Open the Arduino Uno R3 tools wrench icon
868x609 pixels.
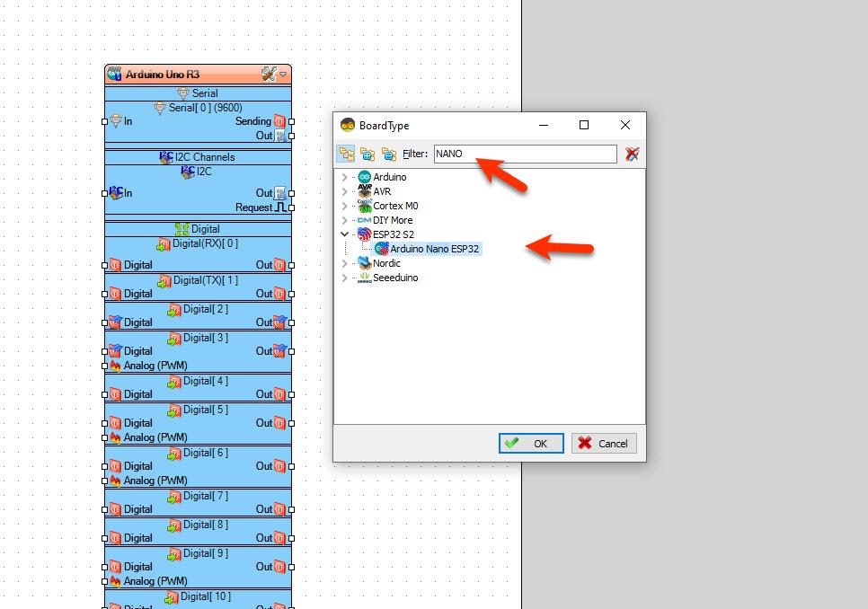[x=269, y=74]
